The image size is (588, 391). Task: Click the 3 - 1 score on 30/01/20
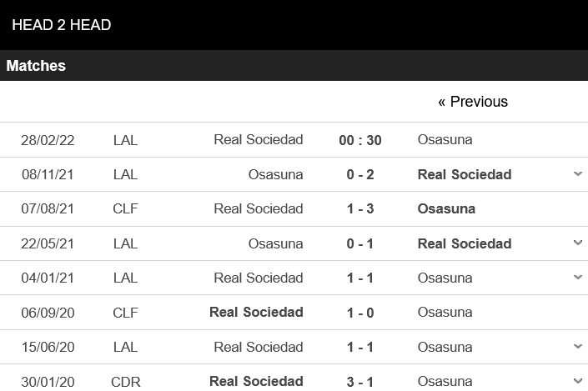[x=360, y=382]
